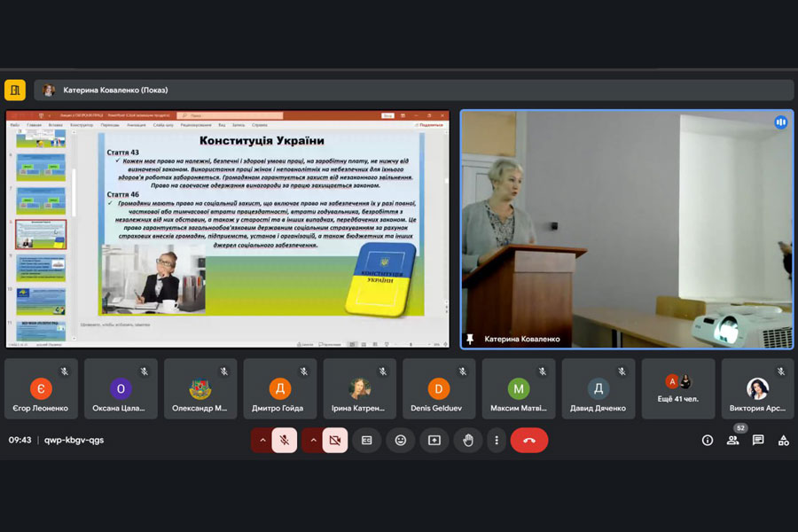The width and height of the screenshot is (798, 532).
Task: Select Дмитро Гойда participant tile
Action: (280, 388)
